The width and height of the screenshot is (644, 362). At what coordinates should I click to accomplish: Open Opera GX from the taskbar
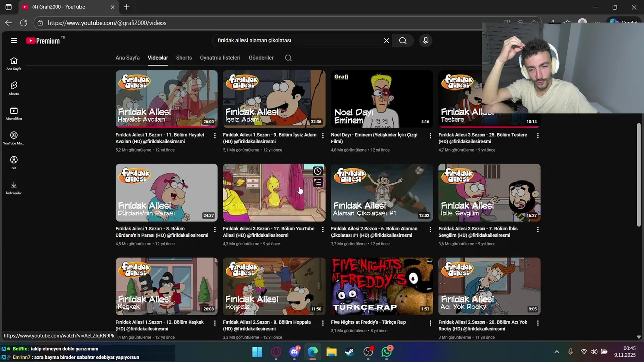click(276, 352)
